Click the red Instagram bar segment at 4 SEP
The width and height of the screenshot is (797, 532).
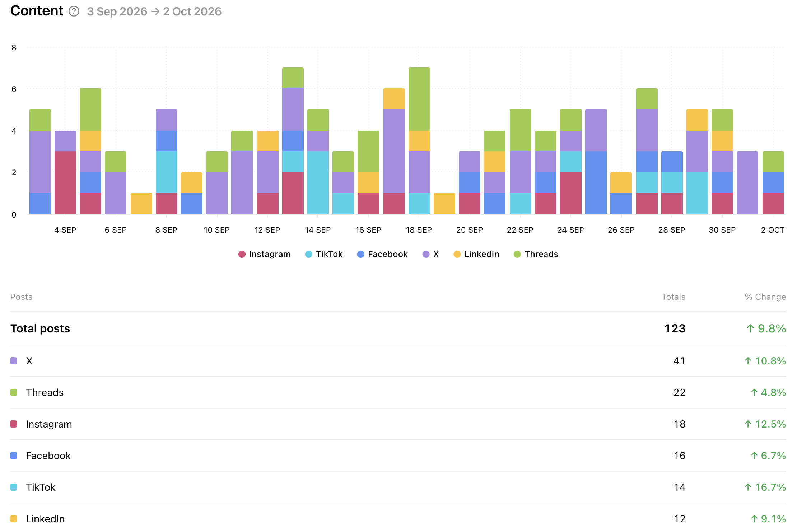click(x=65, y=183)
